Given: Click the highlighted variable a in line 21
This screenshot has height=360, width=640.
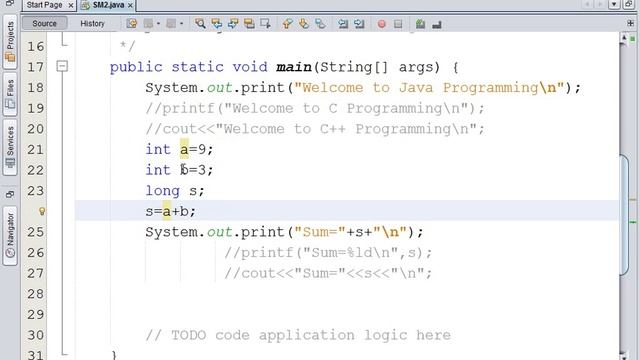Looking at the screenshot, I should (x=184, y=149).
